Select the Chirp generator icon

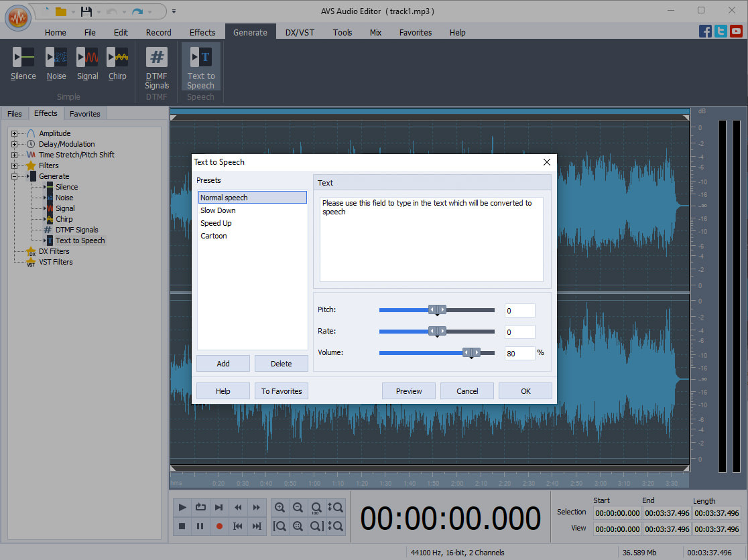pos(117,64)
